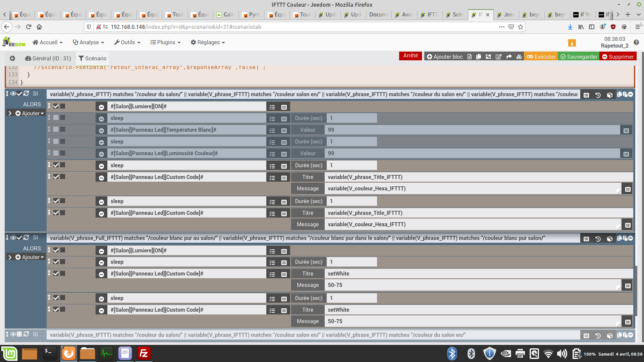Viewport: 644px width, 362px height.
Task: Click the orange Exécuter button
Action: click(x=541, y=57)
